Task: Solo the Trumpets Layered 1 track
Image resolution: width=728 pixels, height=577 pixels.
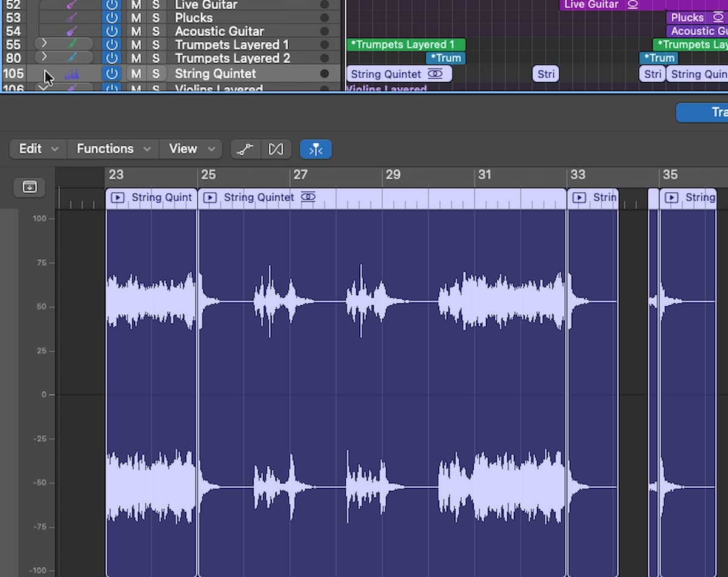Action: 156,45
